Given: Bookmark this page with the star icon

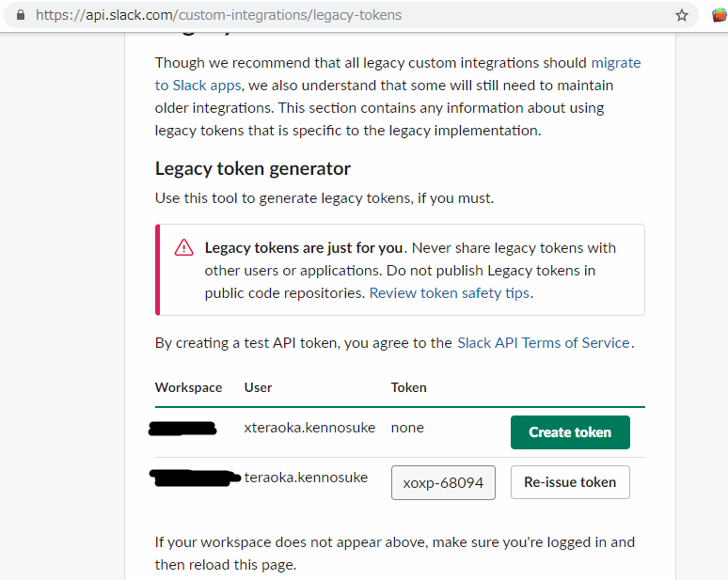Looking at the screenshot, I should coord(682,15).
